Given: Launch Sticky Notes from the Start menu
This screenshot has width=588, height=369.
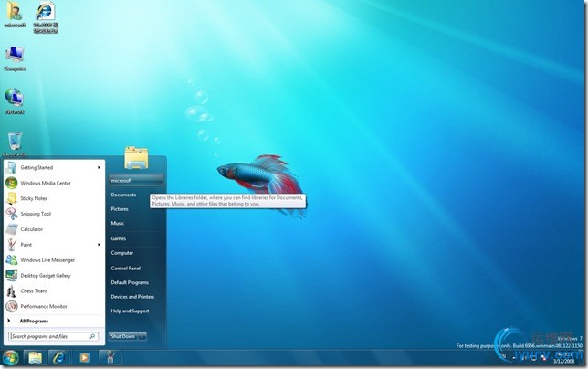Looking at the screenshot, I should [x=55, y=198].
